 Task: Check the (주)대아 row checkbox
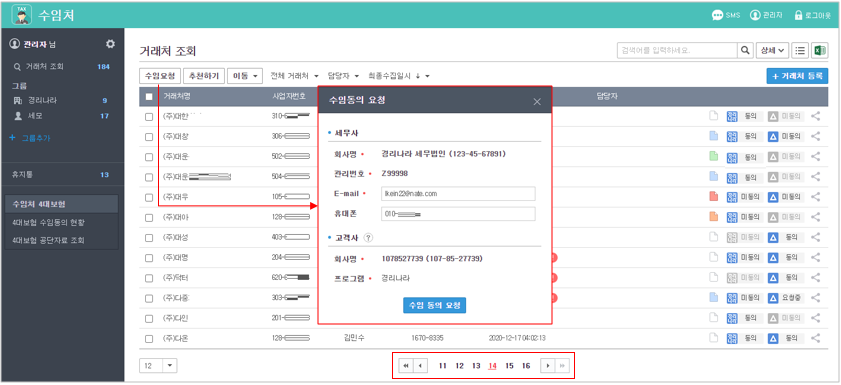149,218
